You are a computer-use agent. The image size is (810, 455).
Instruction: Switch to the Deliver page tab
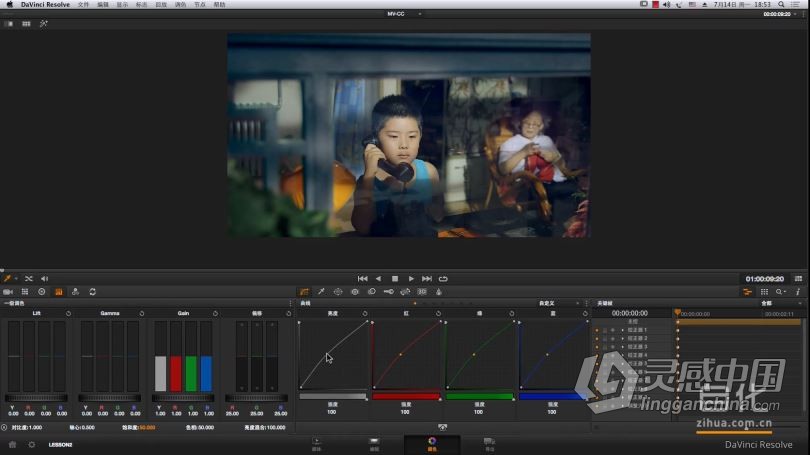click(x=489, y=444)
